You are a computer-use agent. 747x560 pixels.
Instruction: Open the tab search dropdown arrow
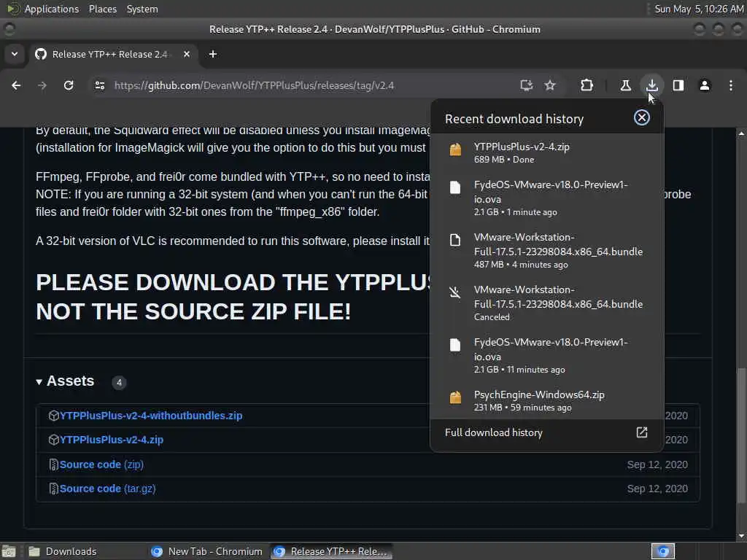click(15, 54)
